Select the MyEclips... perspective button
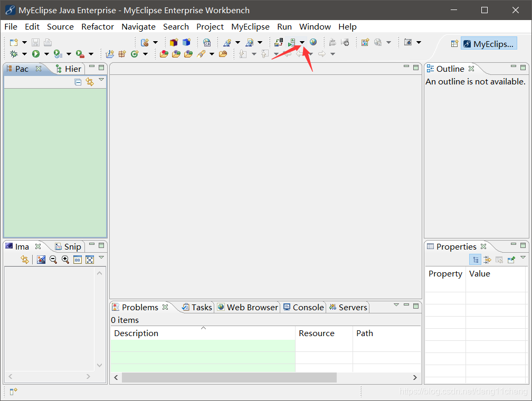The width and height of the screenshot is (532, 401). [x=489, y=44]
